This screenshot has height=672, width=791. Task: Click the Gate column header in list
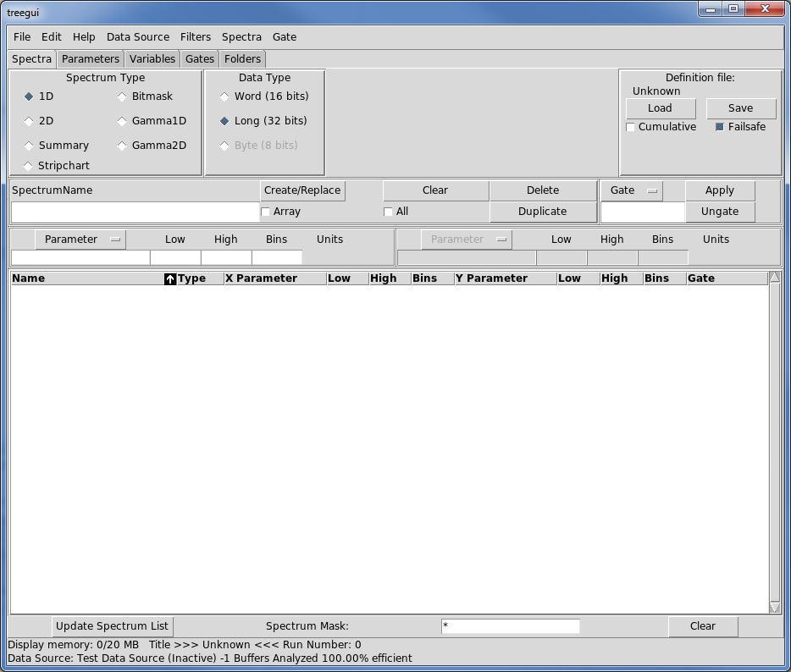click(727, 278)
